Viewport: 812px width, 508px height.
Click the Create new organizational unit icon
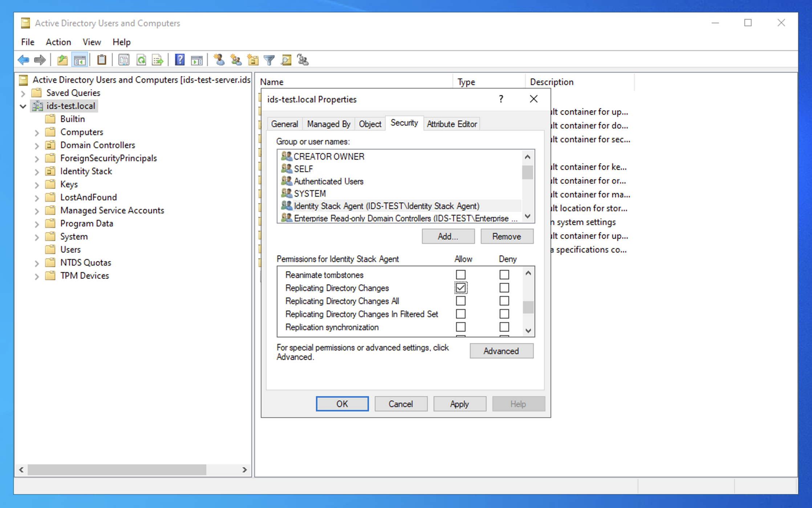(x=253, y=60)
